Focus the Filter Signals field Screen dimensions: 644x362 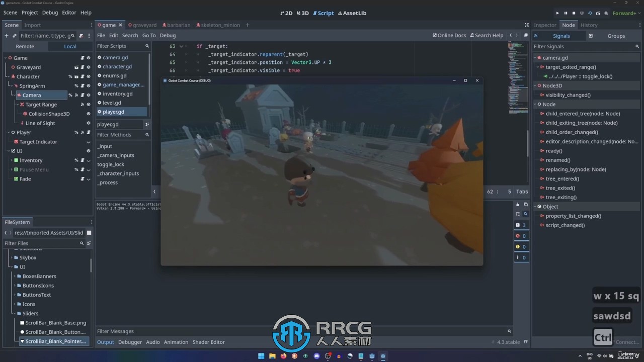[x=587, y=46]
